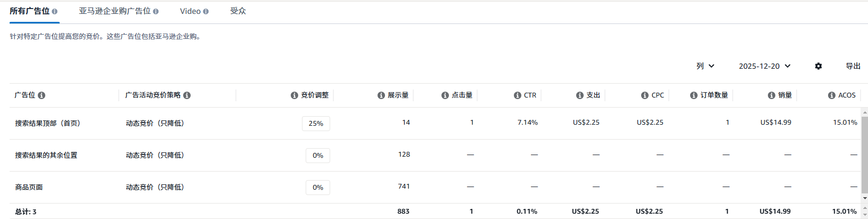Edit the 25% bid adjustment field
The image size is (868, 219).
(316, 124)
